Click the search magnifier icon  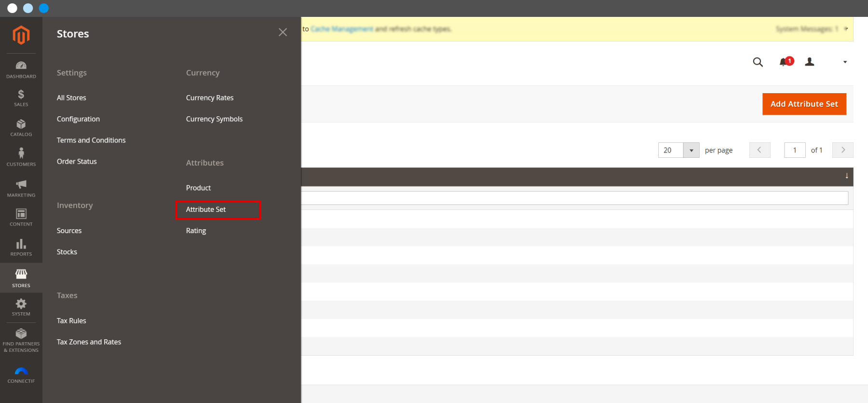click(x=758, y=62)
